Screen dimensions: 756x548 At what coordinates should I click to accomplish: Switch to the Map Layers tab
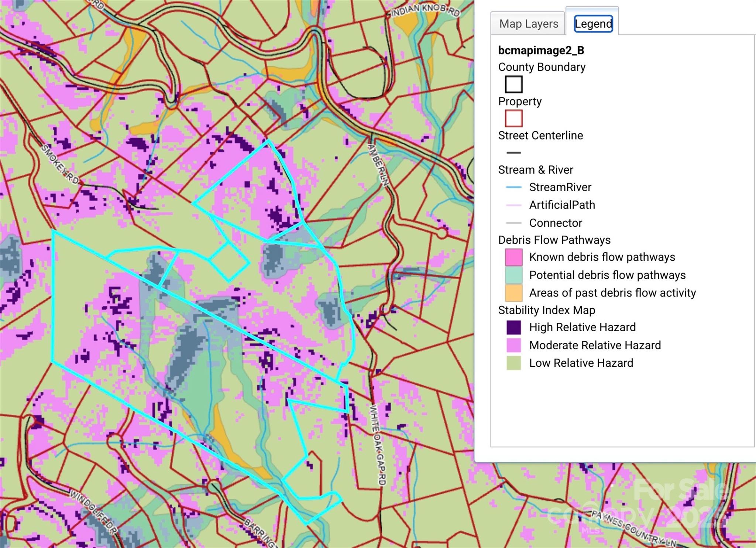tap(528, 24)
